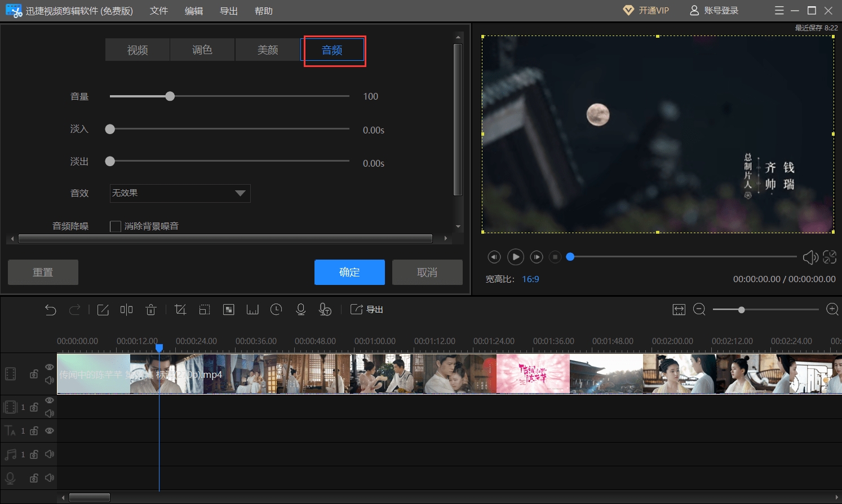The width and height of the screenshot is (842, 504).
Task: Open the 音效 无效果 dropdown
Action: (x=180, y=193)
